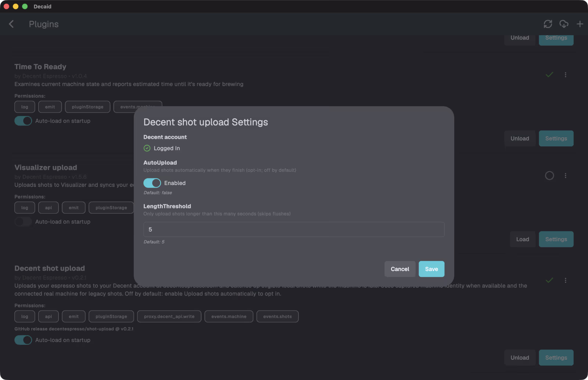588x380 pixels.
Task: Open more options for Time To Ready
Action: [x=566, y=75]
